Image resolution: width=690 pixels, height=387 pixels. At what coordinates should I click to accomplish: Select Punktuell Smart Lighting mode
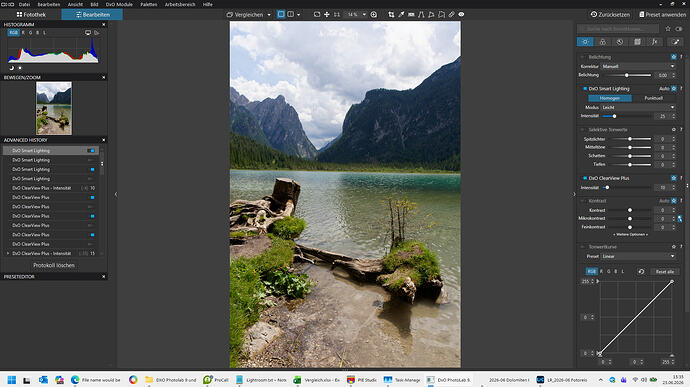[653, 98]
